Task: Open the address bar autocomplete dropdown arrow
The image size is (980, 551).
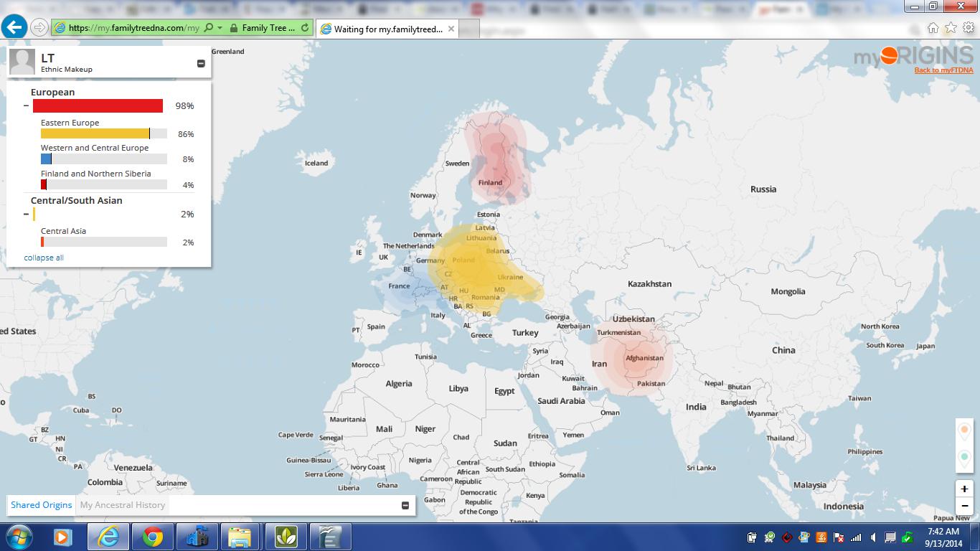Action: point(220,28)
